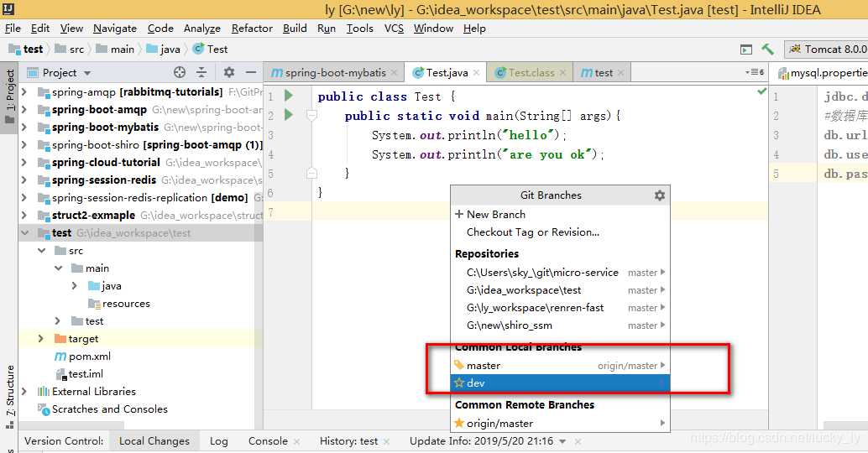Viewport: 868px width, 453px height.
Task: Click the star icon of origin/master
Action: point(459,423)
